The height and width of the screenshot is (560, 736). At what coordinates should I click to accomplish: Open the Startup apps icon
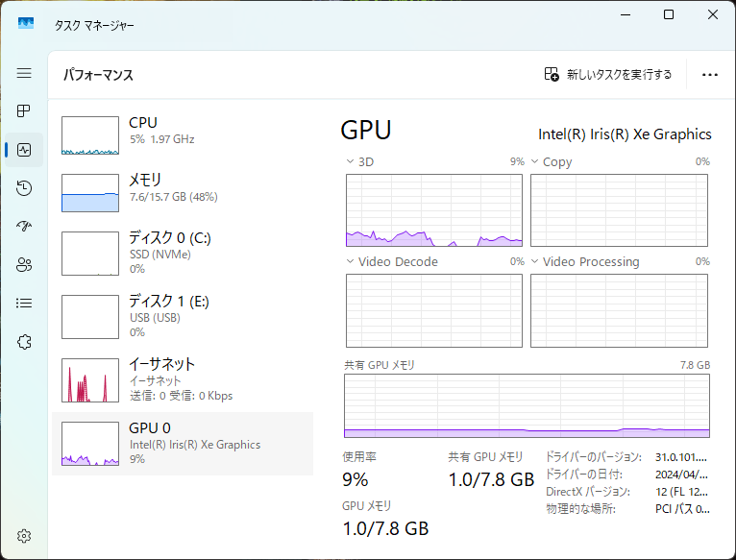point(24,227)
